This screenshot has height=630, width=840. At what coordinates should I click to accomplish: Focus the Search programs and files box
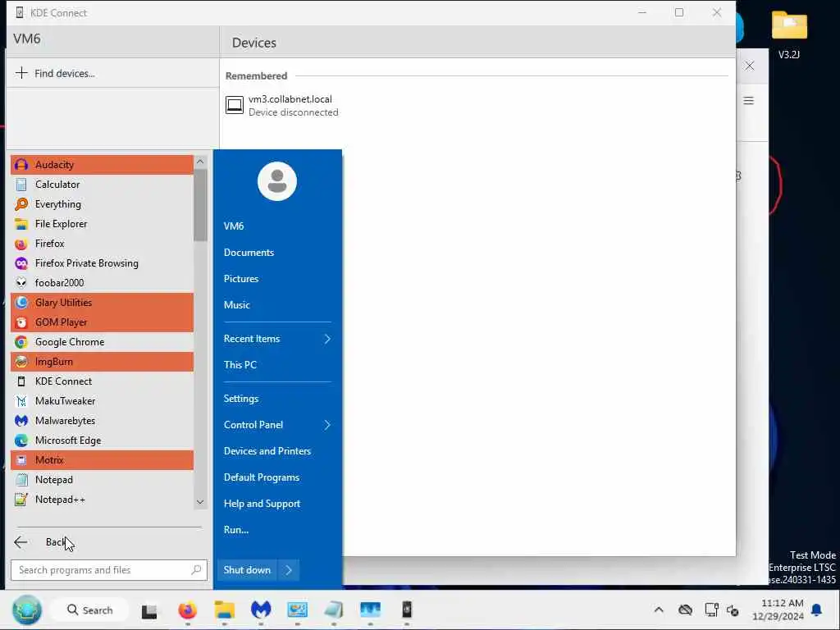coord(109,570)
